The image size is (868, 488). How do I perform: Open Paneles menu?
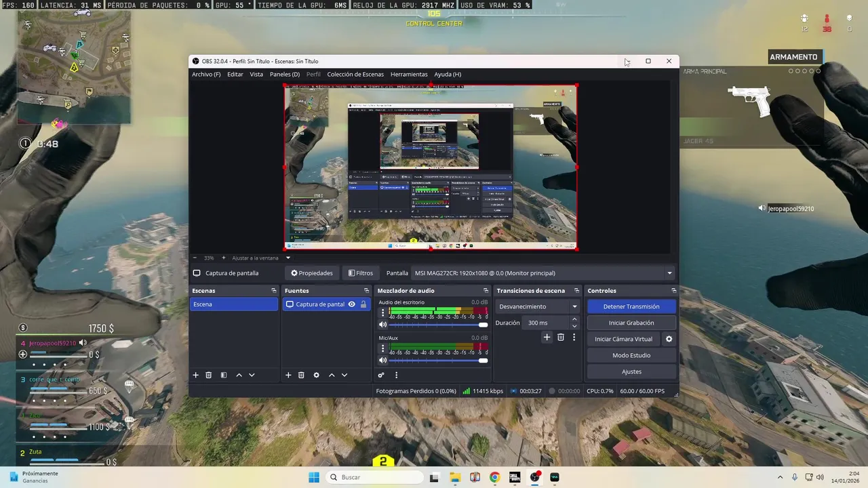[x=285, y=75]
